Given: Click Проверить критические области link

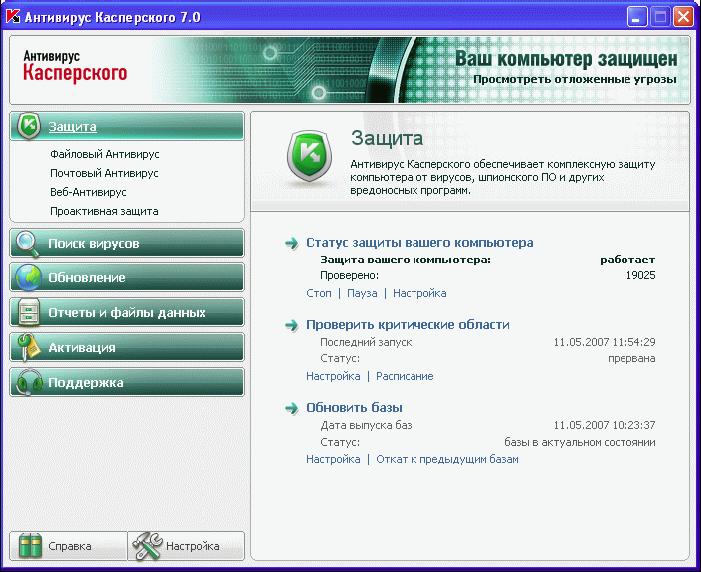Looking at the screenshot, I should [408, 325].
